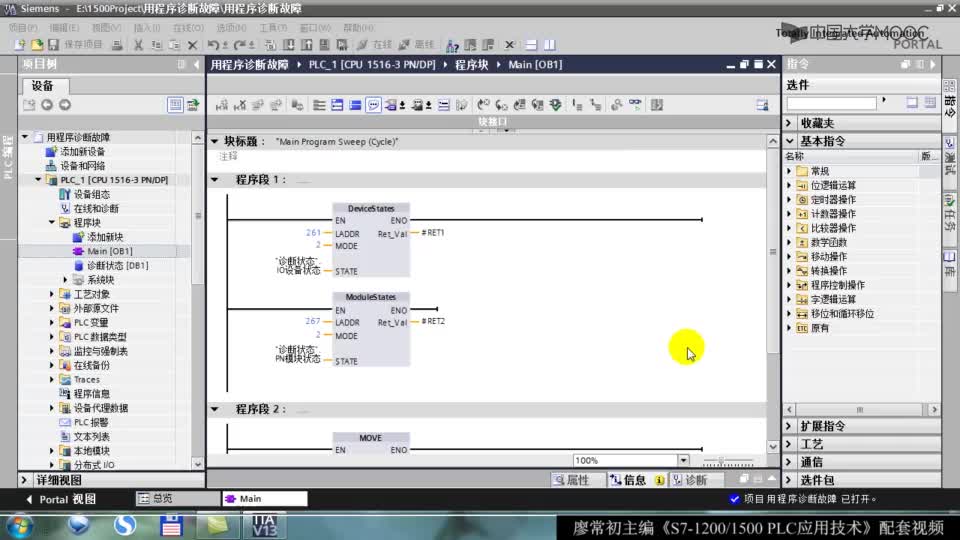Open the 编辑 menu
Viewport: 960px width, 540px height.
[x=64, y=28]
